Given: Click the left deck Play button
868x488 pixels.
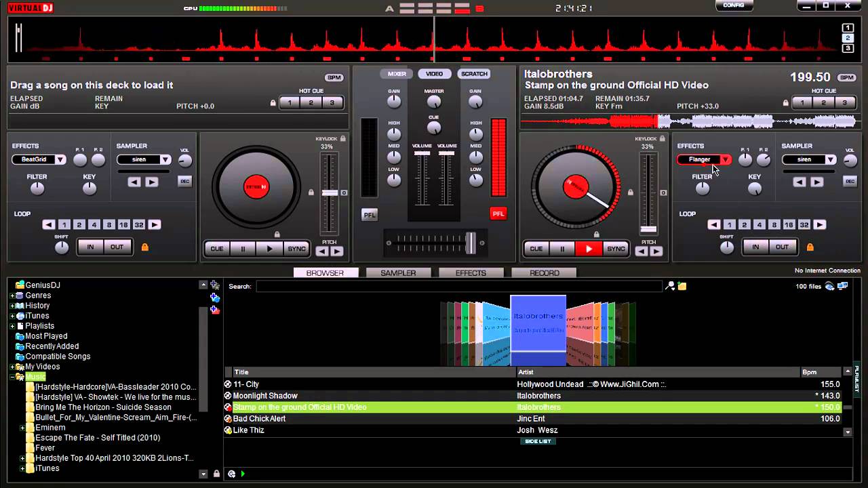Looking at the screenshot, I should click(x=269, y=249).
